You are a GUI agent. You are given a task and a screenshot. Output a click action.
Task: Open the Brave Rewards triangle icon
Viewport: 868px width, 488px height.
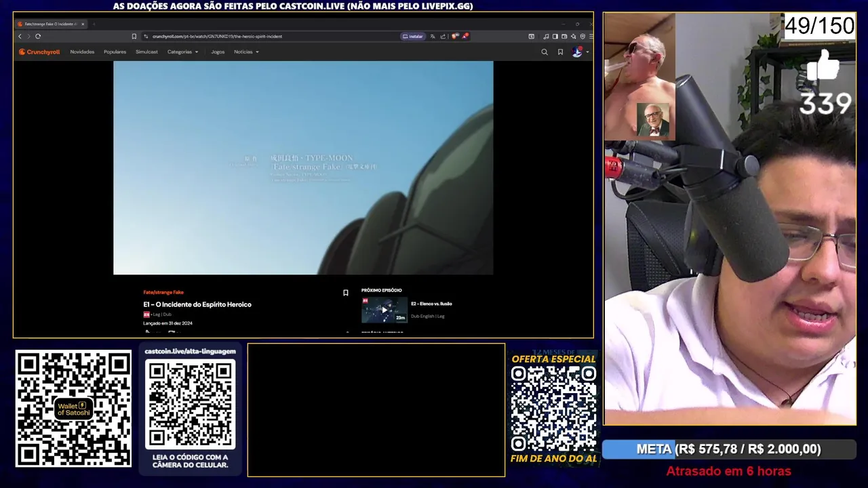click(466, 36)
